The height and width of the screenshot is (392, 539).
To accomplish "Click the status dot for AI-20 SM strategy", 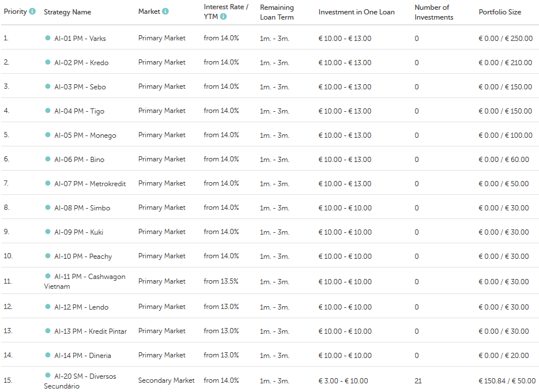I will [x=48, y=376].
